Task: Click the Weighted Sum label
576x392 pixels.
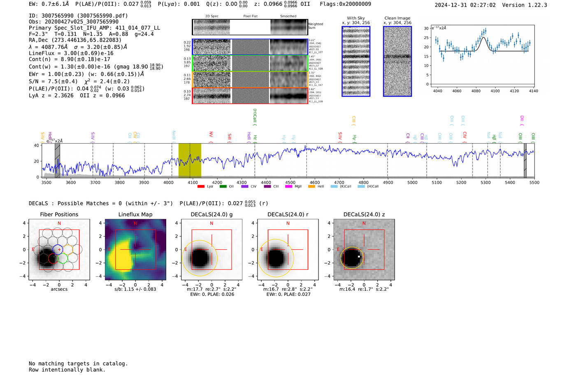Action: (x=316, y=26)
